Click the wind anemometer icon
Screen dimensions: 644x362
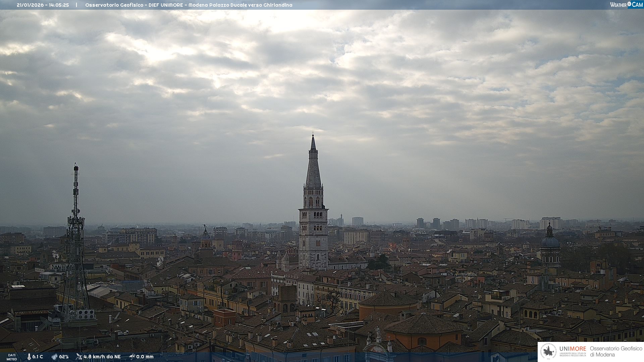pyautogui.click(x=79, y=357)
